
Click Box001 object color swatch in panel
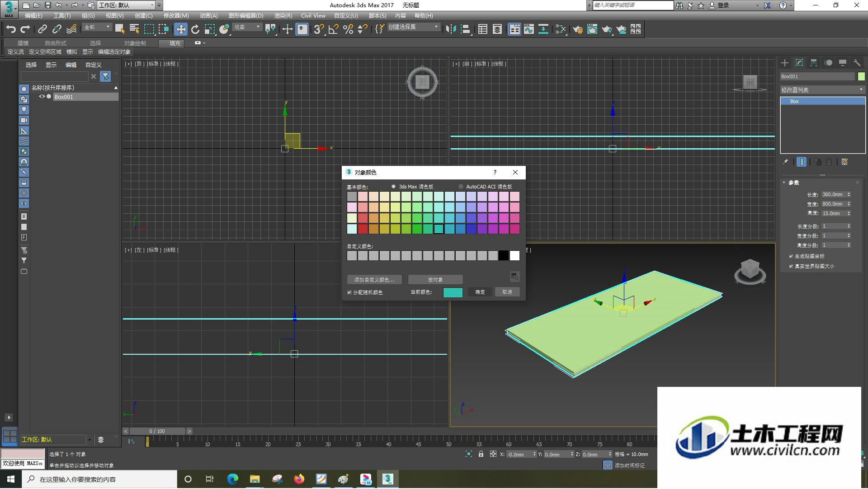click(x=861, y=76)
